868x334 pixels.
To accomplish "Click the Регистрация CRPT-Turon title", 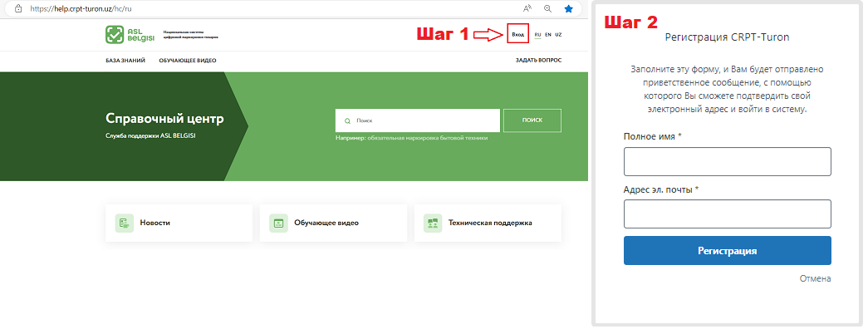I will tap(727, 37).
